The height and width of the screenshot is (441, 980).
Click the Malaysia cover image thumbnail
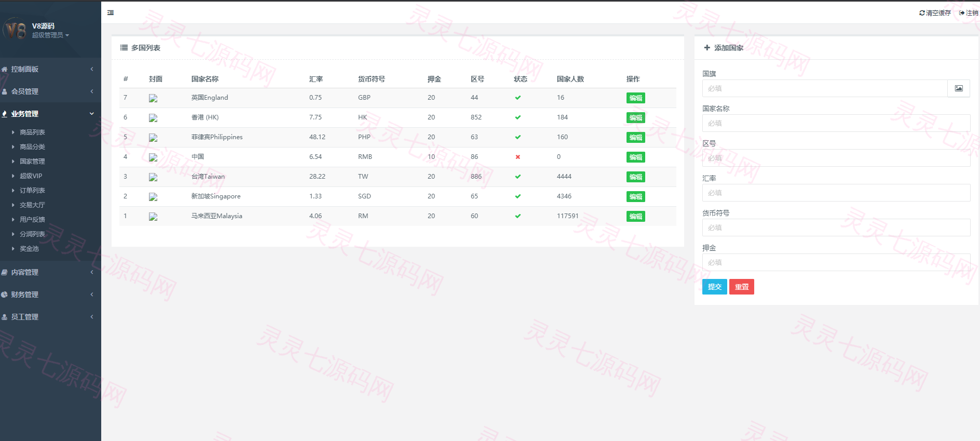153,217
